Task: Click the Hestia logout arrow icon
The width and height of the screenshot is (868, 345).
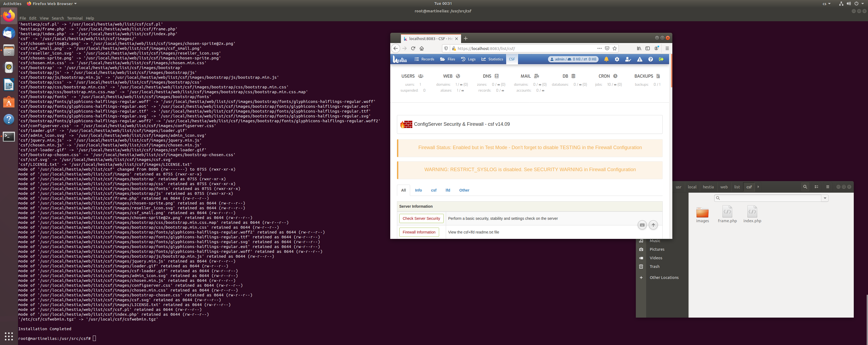Action: pos(661,59)
